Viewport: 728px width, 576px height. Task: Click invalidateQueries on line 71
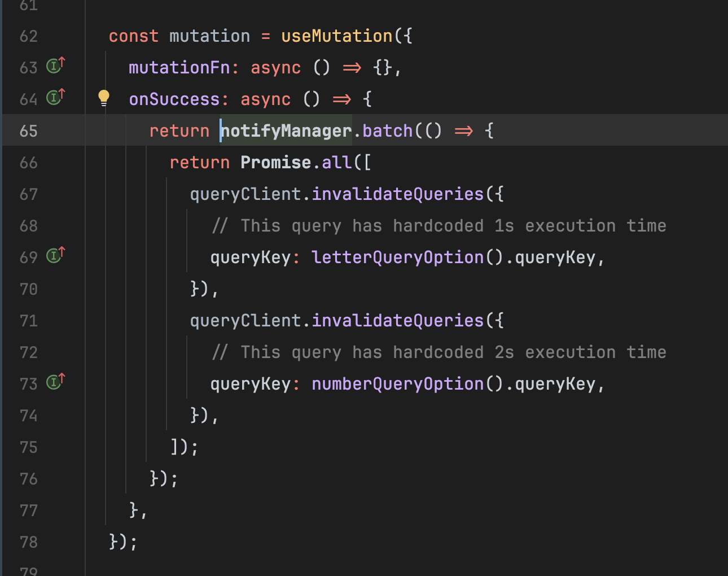398,321
